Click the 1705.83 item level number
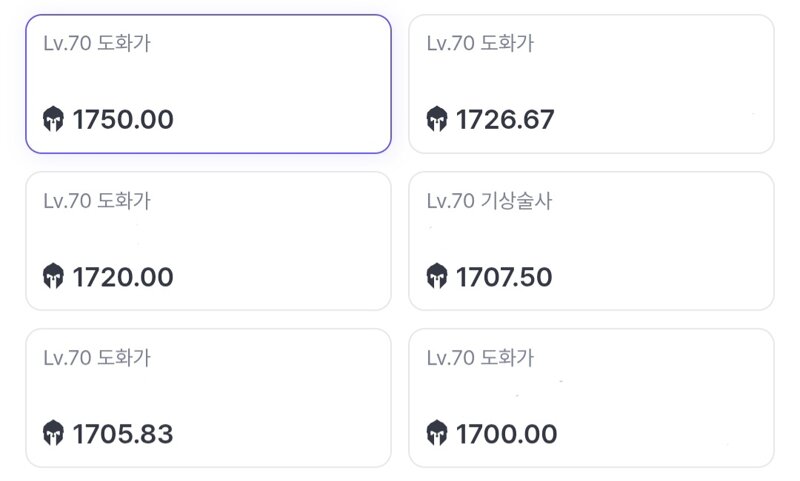This screenshot has width=800, height=481. coord(123,434)
